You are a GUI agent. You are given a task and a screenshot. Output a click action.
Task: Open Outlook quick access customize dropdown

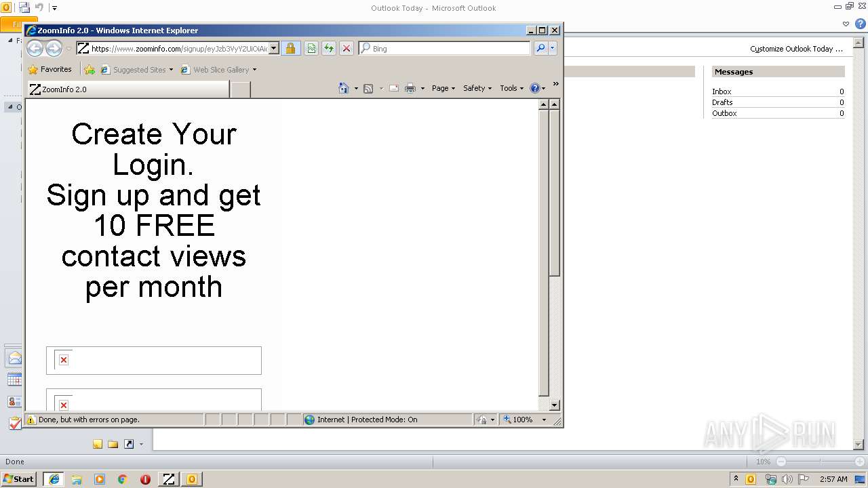point(54,8)
